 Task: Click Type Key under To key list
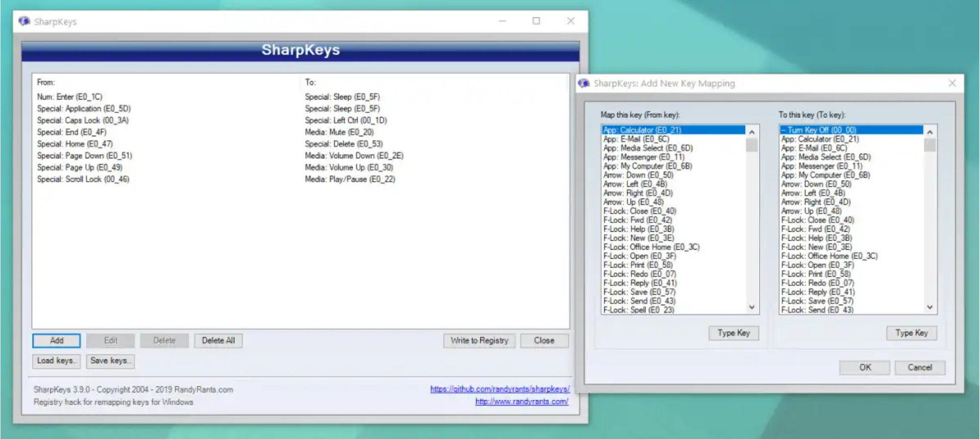click(x=912, y=333)
